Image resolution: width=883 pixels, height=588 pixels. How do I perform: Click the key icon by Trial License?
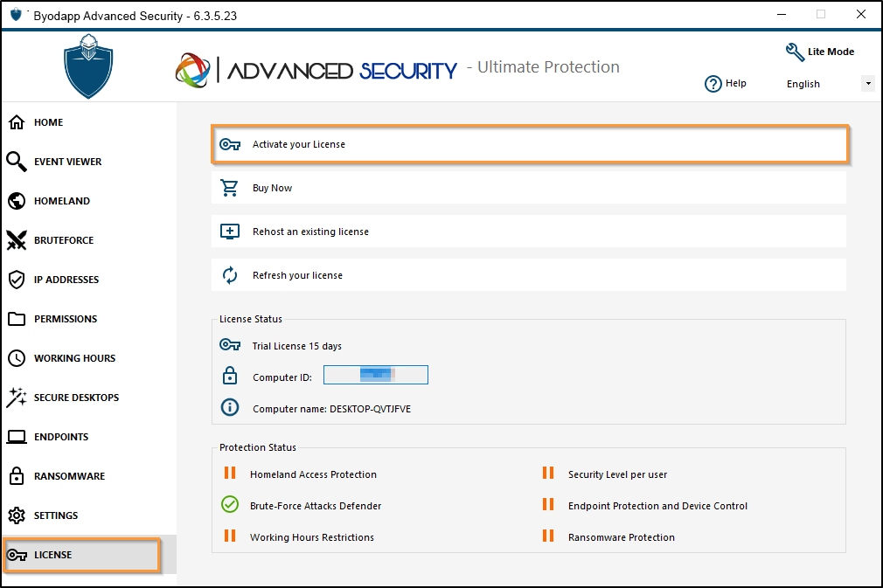tap(230, 344)
